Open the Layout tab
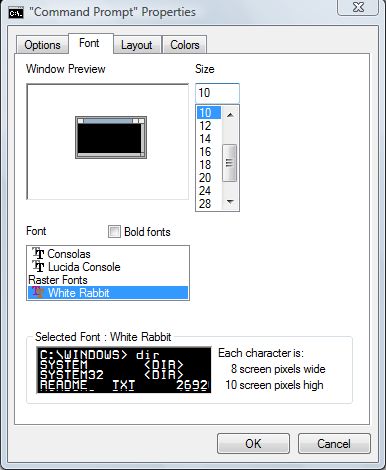 point(137,45)
